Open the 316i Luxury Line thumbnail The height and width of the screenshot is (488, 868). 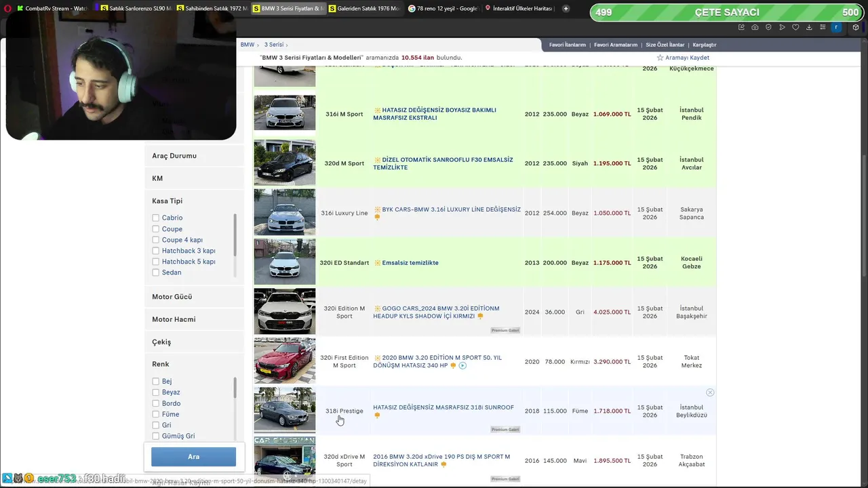[285, 212]
